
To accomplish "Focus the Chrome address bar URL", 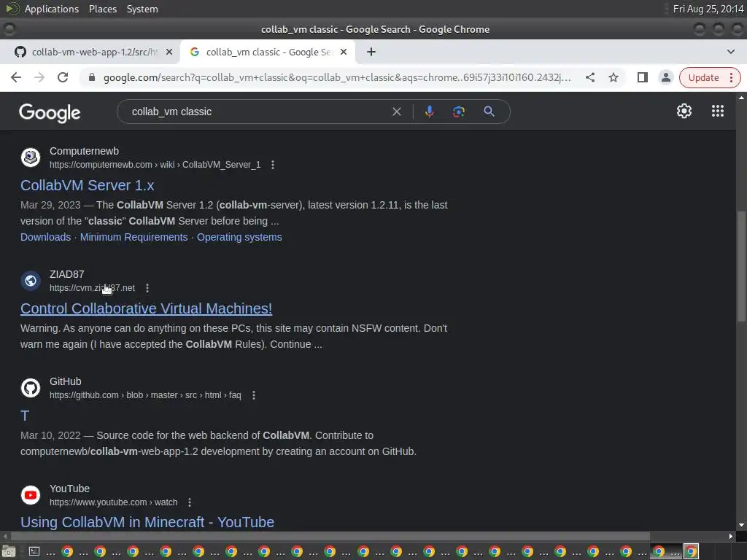I will (x=337, y=77).
